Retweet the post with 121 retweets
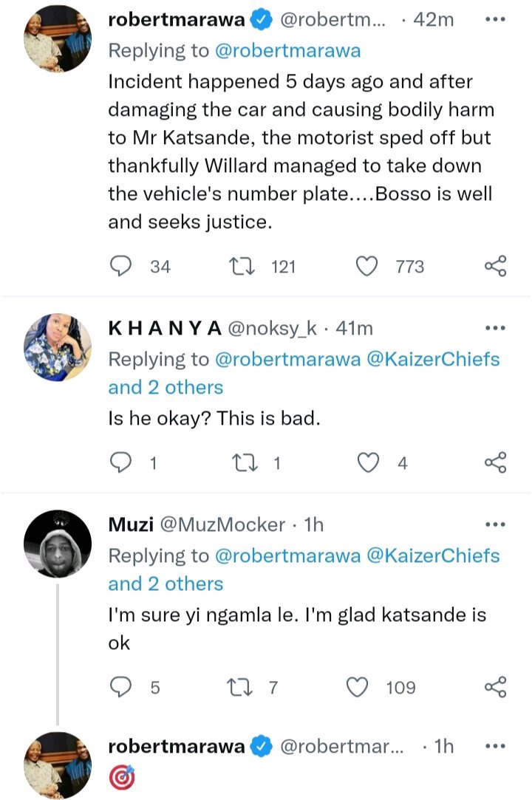The width and height of the screenshot is (532, 800). pos(242,267)
